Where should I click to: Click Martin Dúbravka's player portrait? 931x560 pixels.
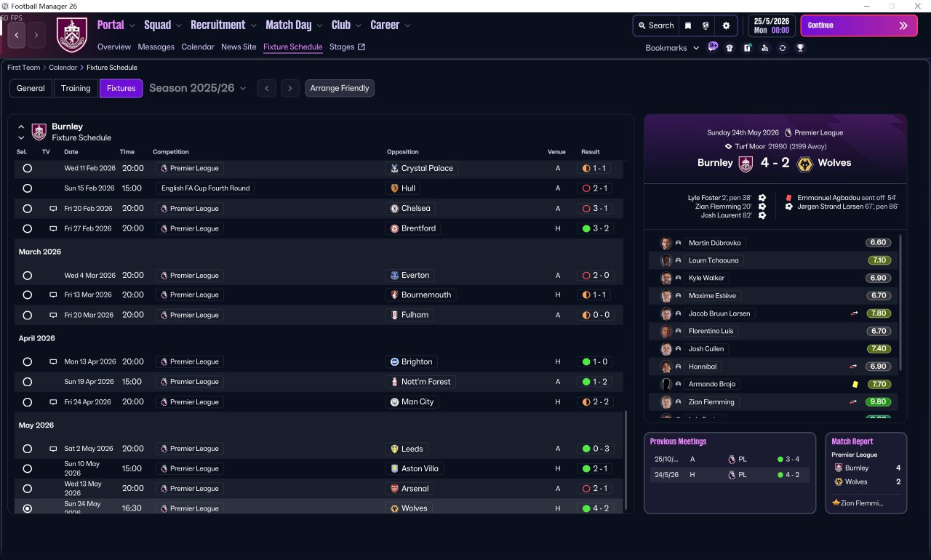(666, 243)
